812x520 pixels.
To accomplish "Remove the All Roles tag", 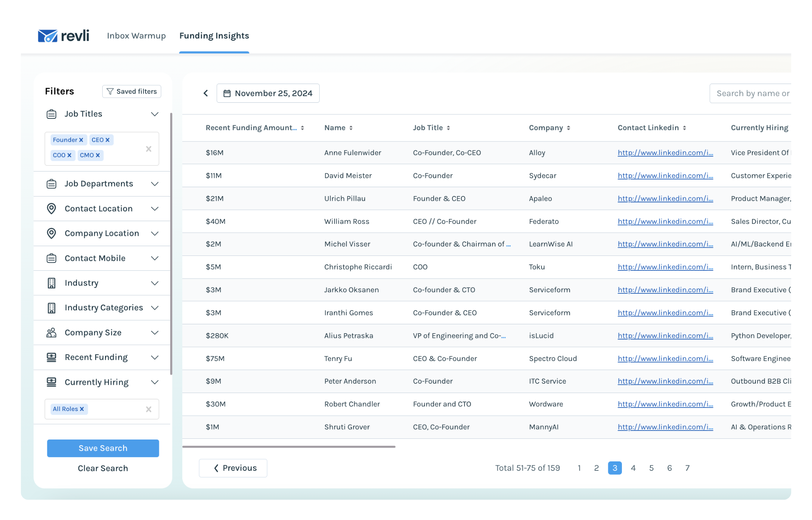I will click(x=82, y=409).
